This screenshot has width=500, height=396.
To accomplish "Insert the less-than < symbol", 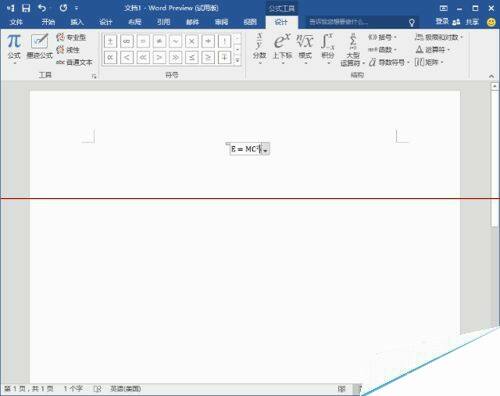I will coord(127,58).
